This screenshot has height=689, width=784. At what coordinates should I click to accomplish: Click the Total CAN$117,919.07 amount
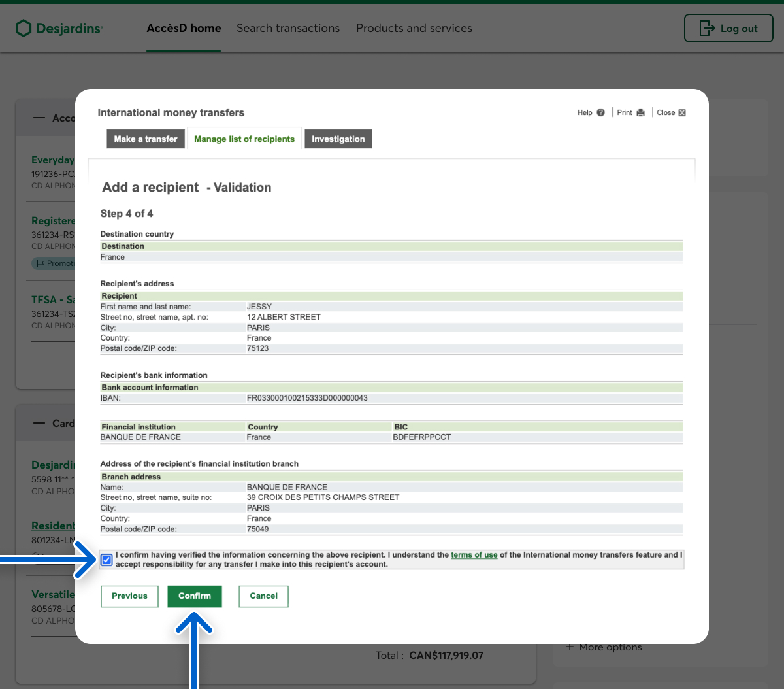pos(446,655)
